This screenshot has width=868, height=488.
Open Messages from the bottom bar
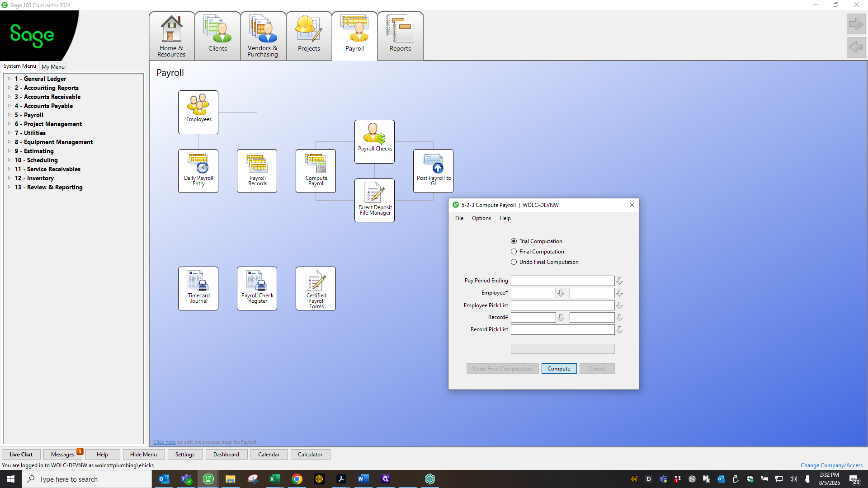click(63, 455)
